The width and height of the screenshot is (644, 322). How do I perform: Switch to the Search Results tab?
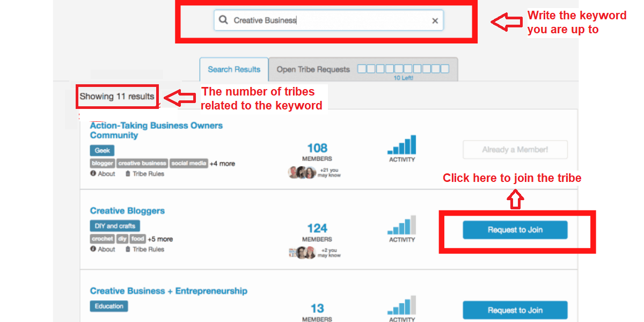coord(234,69)
